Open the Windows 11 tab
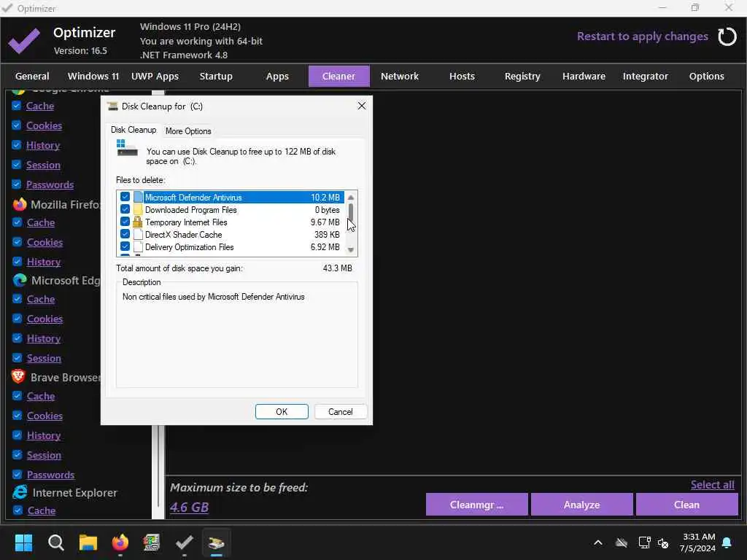 [93, 76]
